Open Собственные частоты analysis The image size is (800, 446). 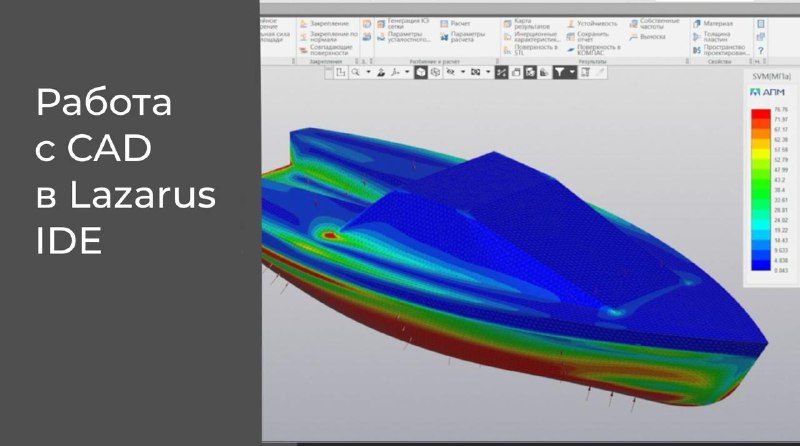coord(655,23)
